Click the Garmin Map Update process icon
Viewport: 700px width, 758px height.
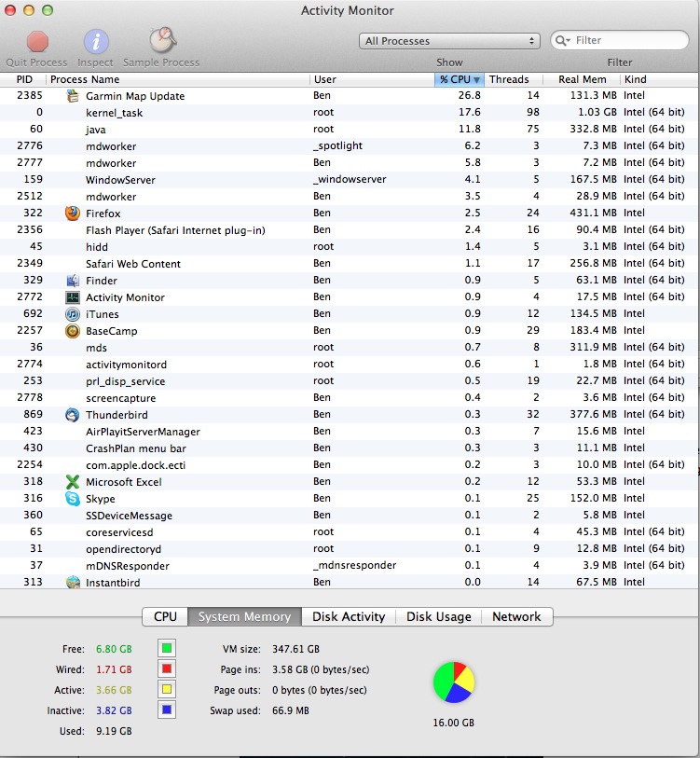pyautogui.click(x=73, y=96)
